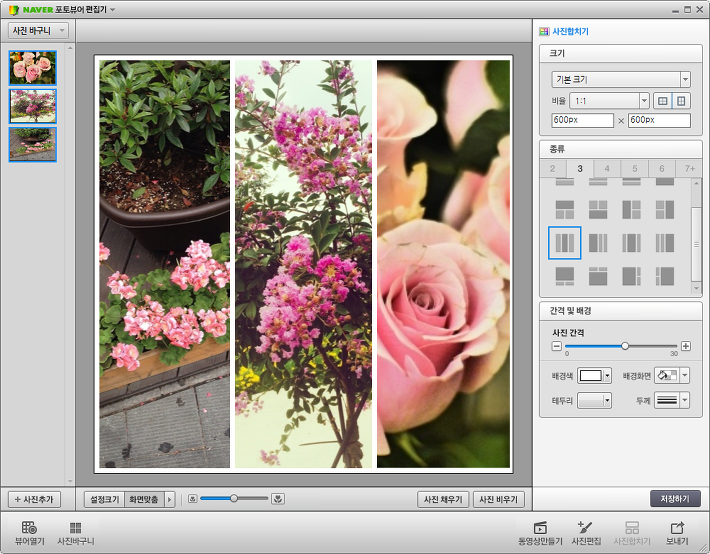Select layout with two left cells, tall right
The height and width of the screenshot is (554, 710).
click(x=665, y=210)
